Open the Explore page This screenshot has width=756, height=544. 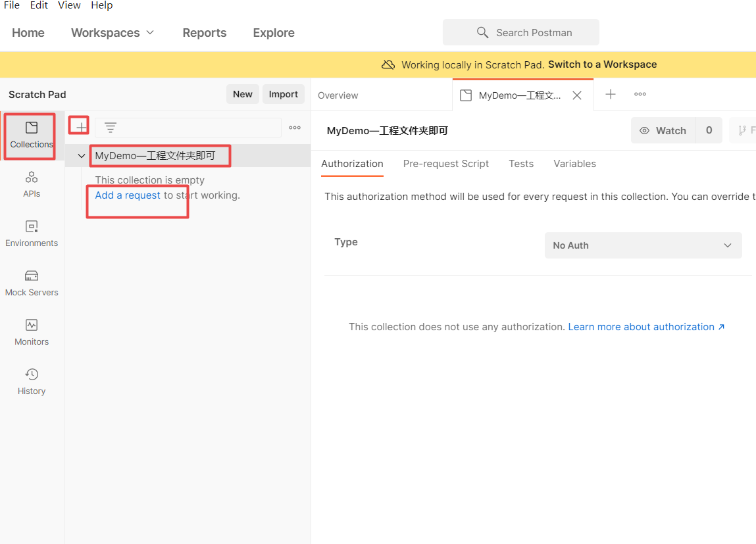[273, 33]
